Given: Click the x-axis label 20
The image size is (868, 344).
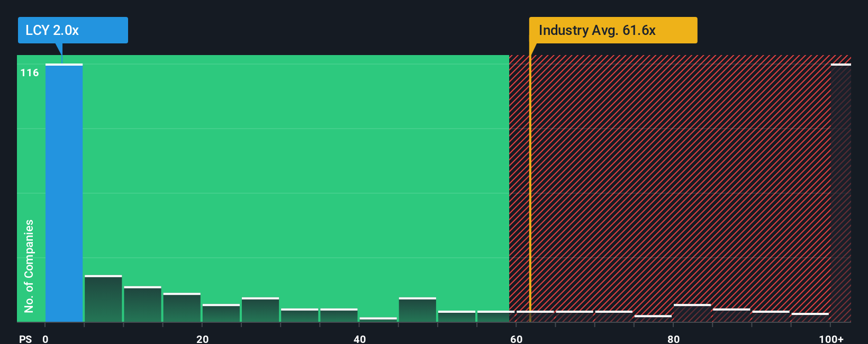Looking at the screenshot, I should [202, 339].
